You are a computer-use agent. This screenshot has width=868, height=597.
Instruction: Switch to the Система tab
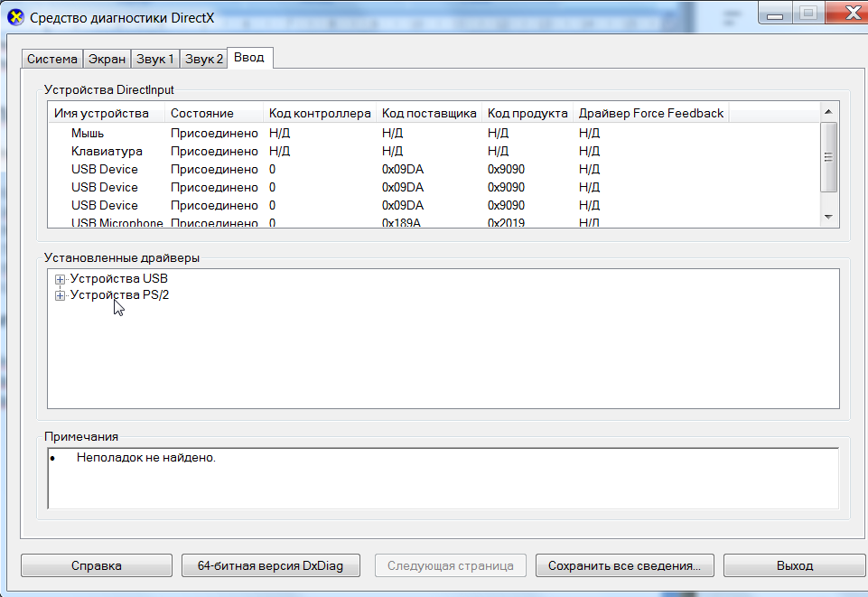coord(52,59)
